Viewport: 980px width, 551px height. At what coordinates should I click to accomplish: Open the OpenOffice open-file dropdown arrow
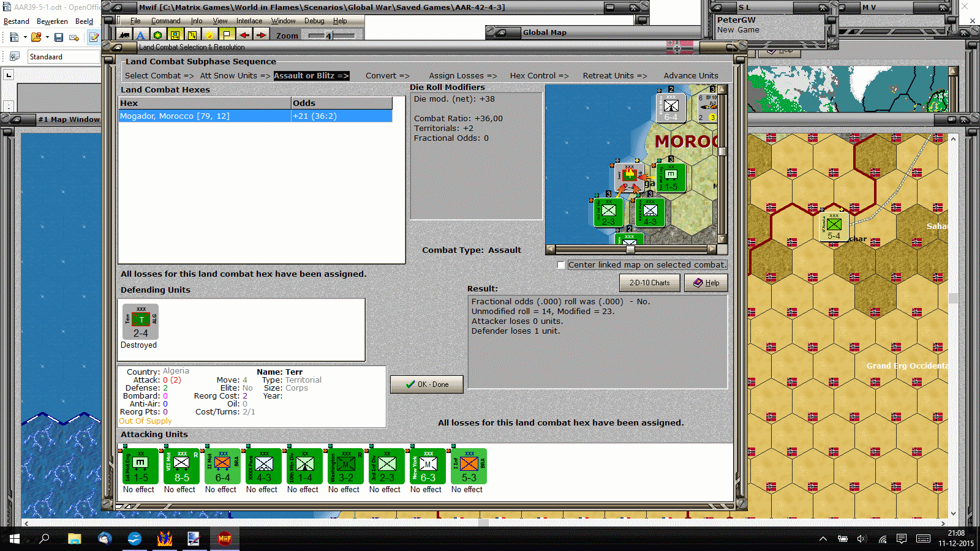coord(47,37)
